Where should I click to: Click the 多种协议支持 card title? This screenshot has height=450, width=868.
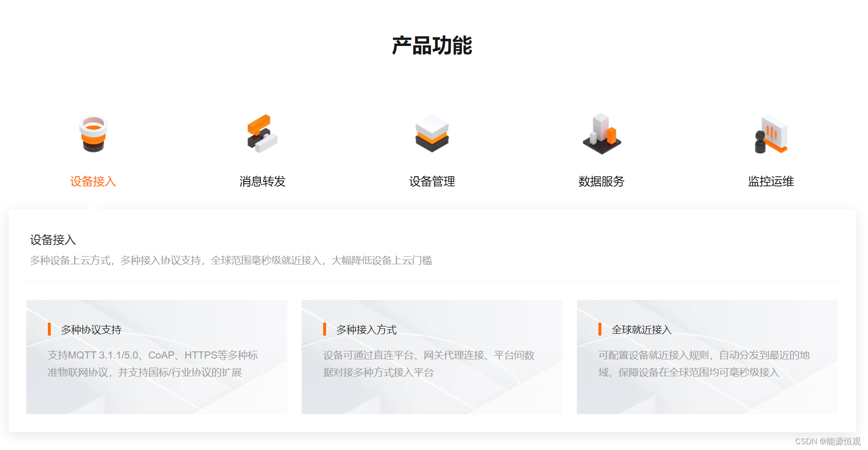click(91, 329)
